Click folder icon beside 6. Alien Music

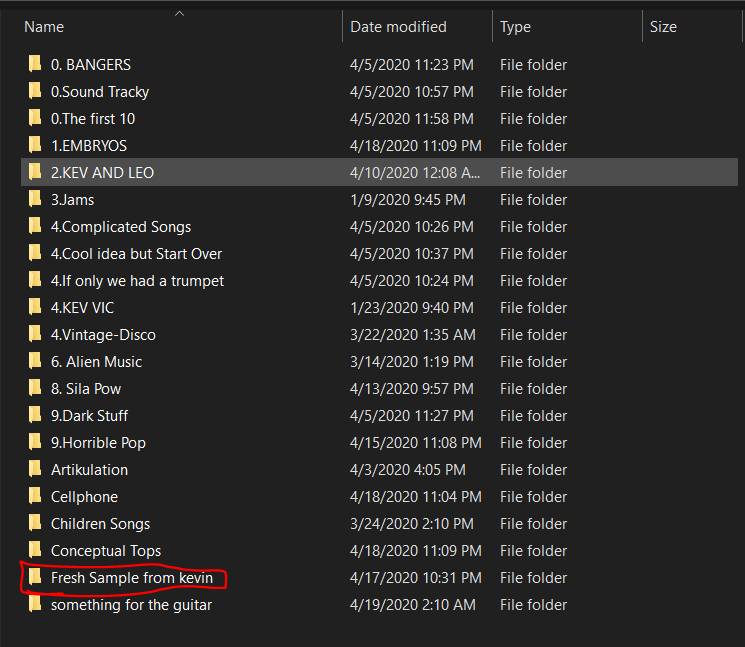point(35,362)
